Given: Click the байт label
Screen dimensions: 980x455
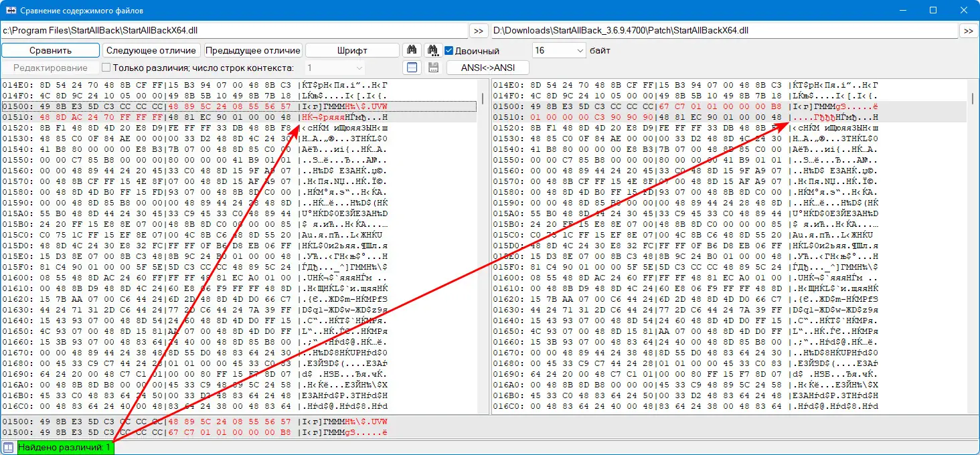Looking at the screenshot, I should (x=600, y=51).
